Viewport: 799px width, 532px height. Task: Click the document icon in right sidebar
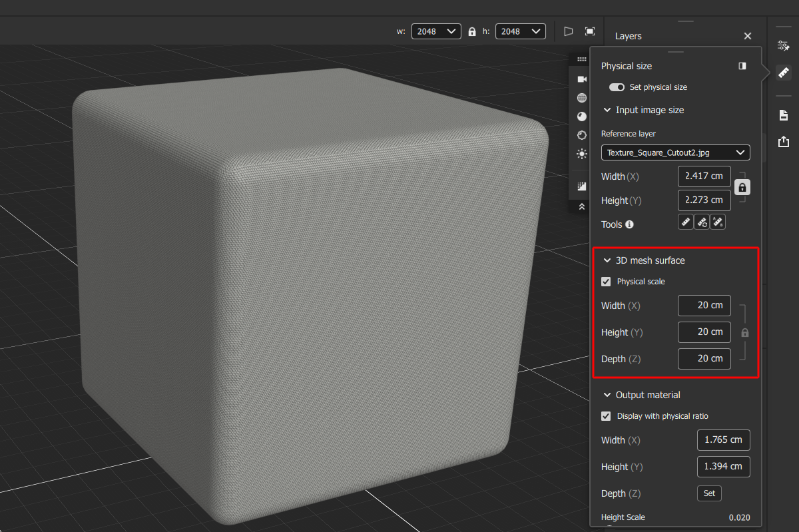(x=784, y=116)
